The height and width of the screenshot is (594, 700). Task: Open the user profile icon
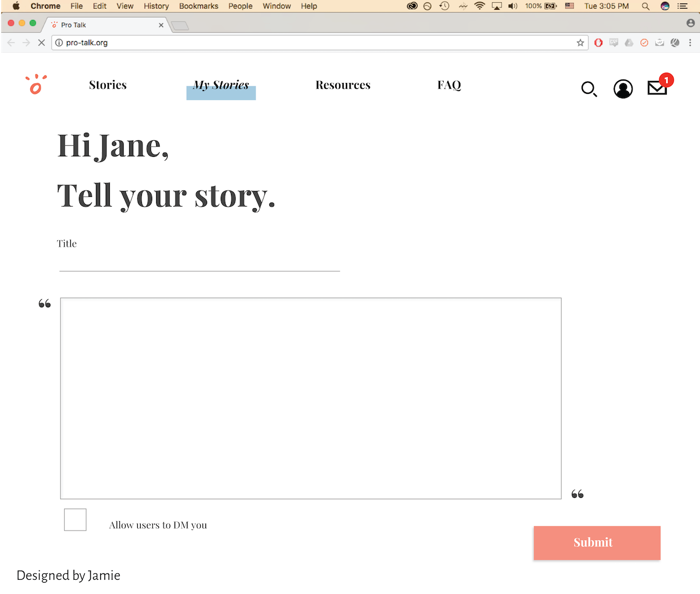point(623,89)
